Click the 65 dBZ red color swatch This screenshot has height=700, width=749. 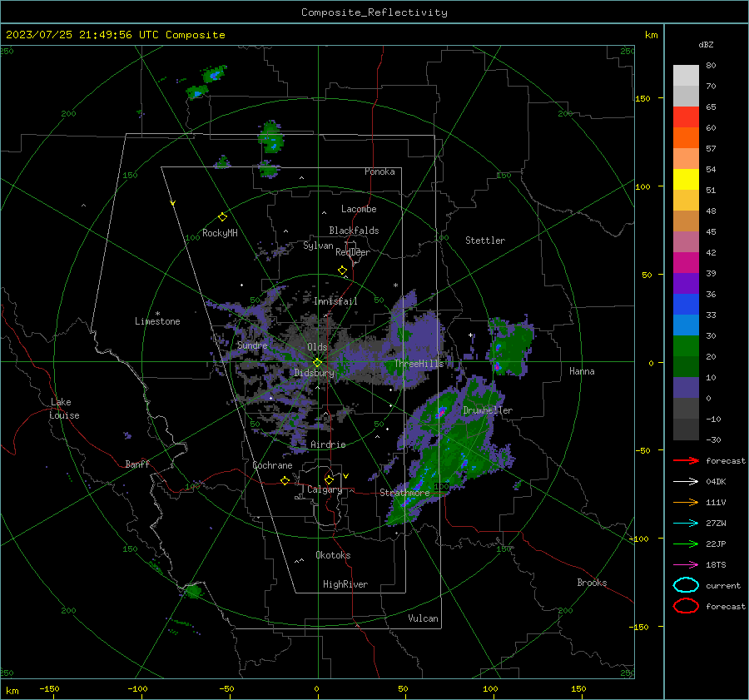686,117
